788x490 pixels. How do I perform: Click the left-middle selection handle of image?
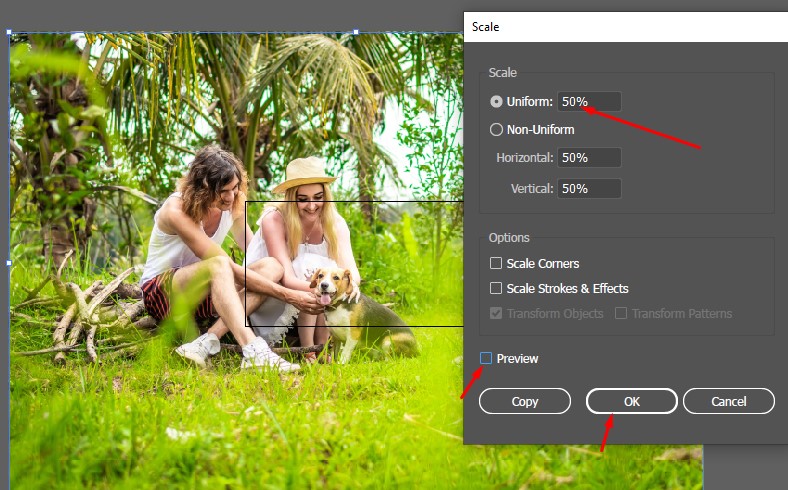click(10, 262)
